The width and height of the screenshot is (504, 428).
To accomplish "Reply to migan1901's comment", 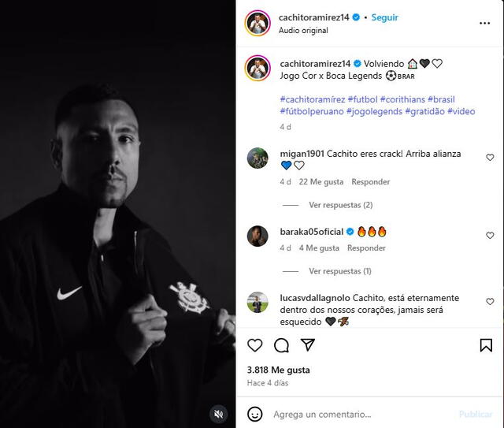I will (x=370, y=182).
